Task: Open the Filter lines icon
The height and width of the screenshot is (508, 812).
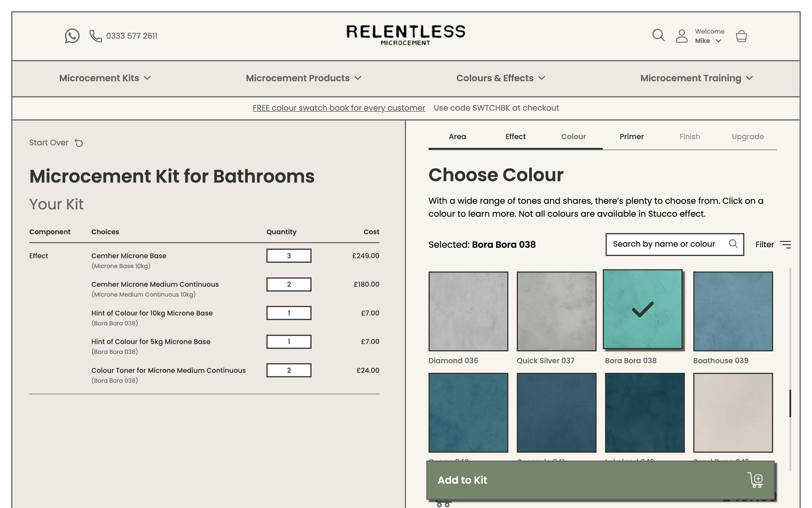Action: (785, 245)
